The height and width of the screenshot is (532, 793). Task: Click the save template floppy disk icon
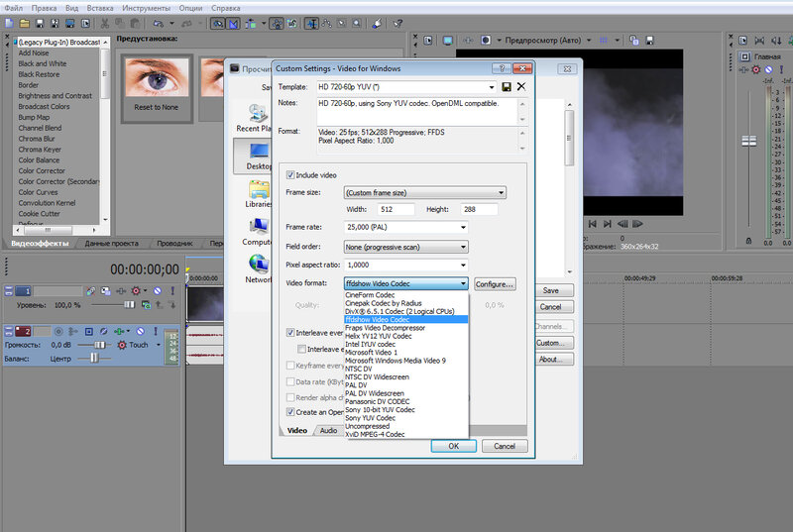tap(507, 87)
